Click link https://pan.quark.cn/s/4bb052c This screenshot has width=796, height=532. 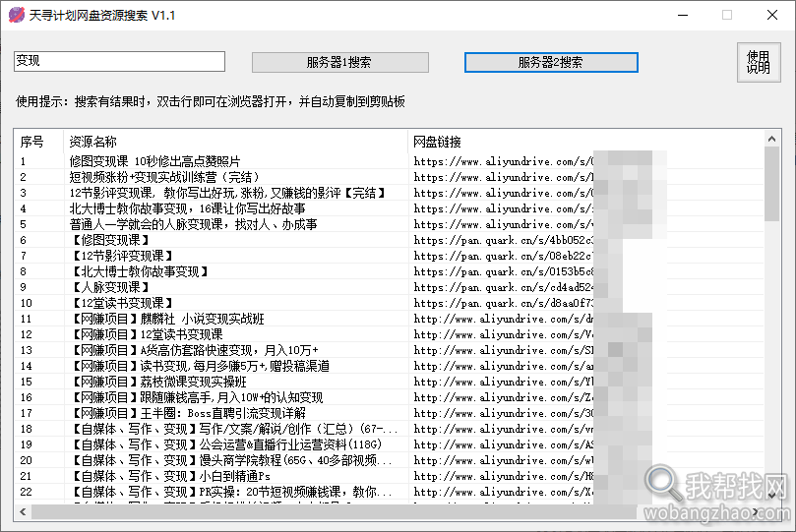pos(503,240)
